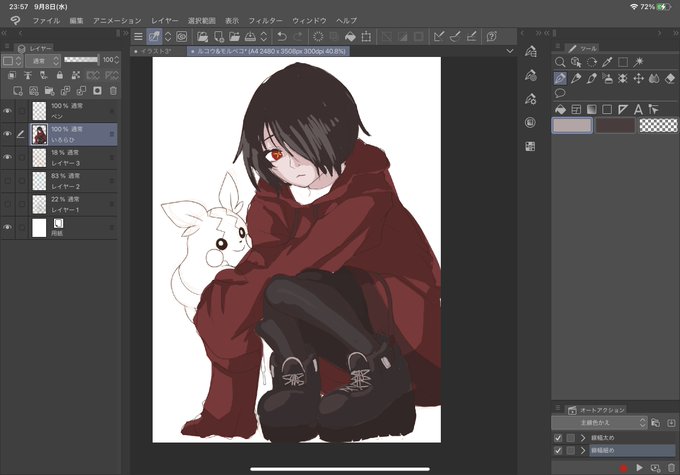Adjust the layer opacity stepper arrows
The width and height of the screenshot is (680, 475).
(116, 60)
